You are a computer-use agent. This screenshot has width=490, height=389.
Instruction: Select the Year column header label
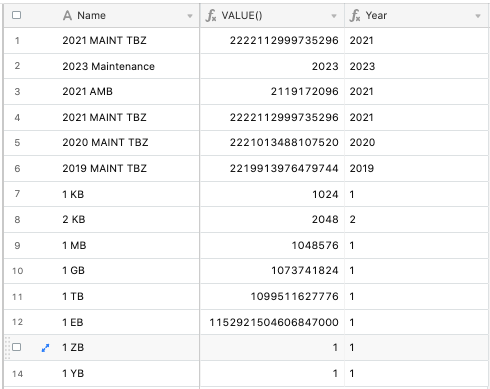pyautogui.click(x=376, y=15)
